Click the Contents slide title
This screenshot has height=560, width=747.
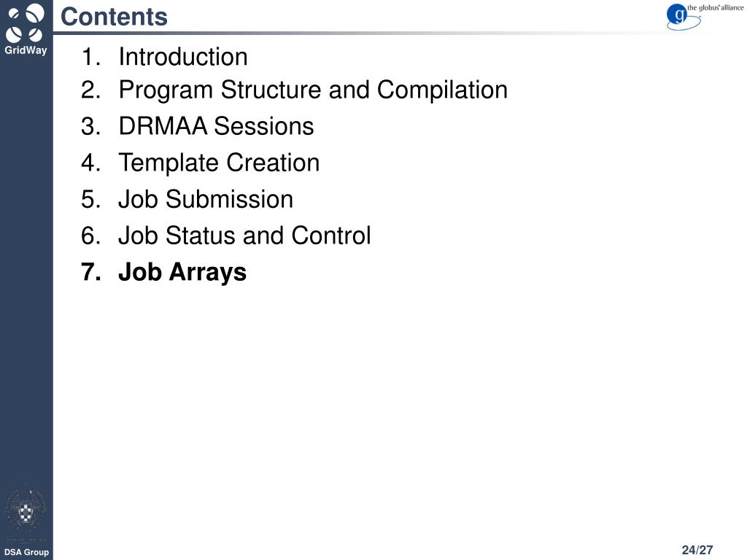tap(114, 17)
